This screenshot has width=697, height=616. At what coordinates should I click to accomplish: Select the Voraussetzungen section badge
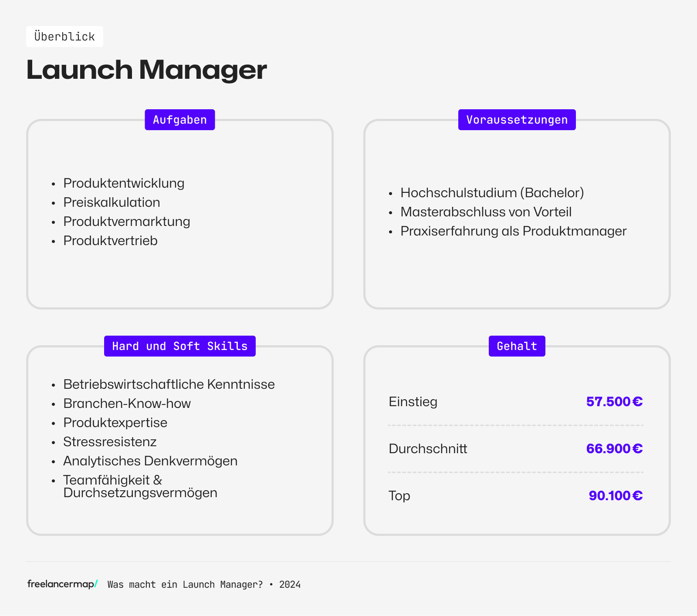(517, 119)
